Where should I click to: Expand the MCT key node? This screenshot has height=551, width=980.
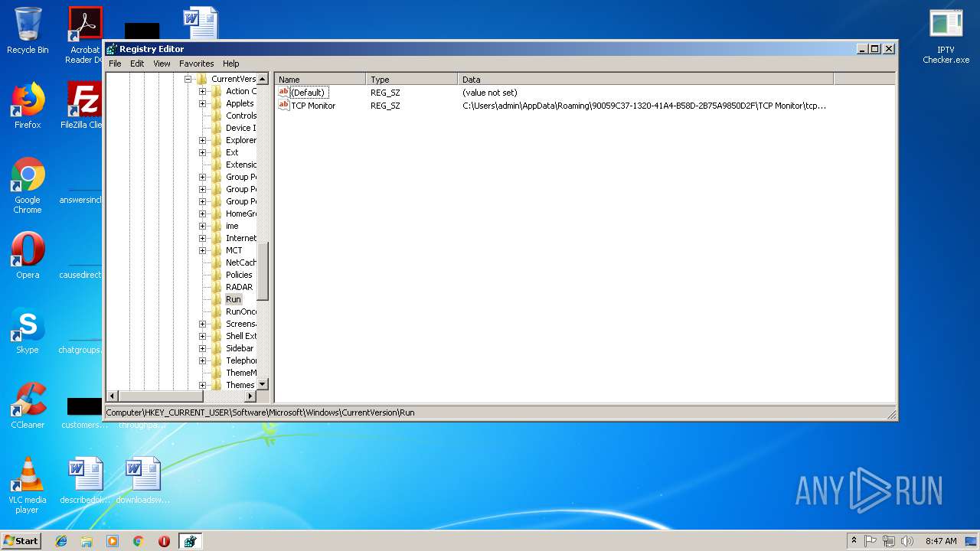202,250
